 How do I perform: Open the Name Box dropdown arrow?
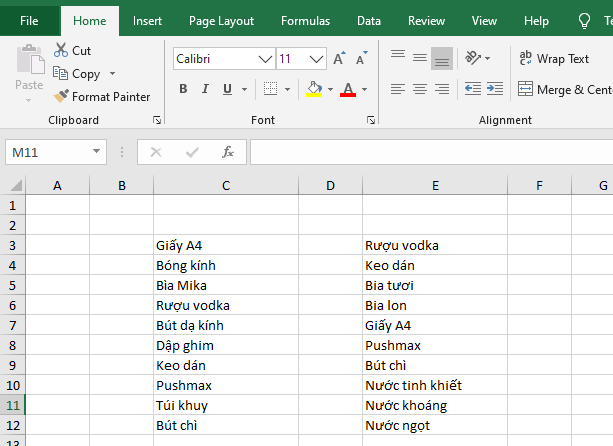(x=97, y=152)
